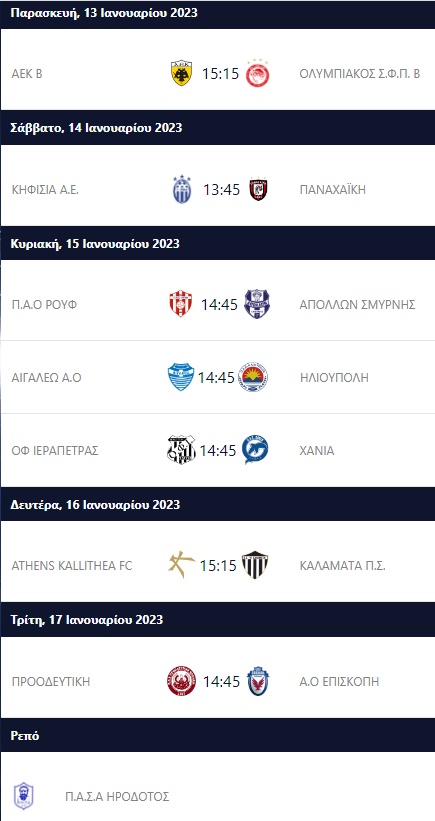Open the Proodeftiki red round crest
Viewport: 435px width, 821px height.
pos(182,681)
